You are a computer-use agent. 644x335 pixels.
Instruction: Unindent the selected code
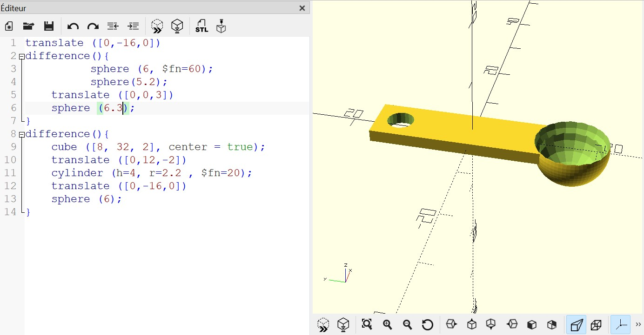pos(113,26)
